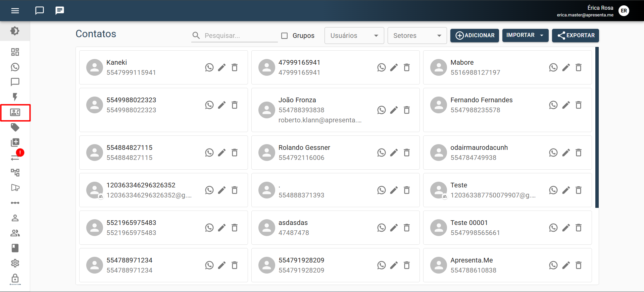Open the three-dots connector icon in sidebar

tap(15, 203)
